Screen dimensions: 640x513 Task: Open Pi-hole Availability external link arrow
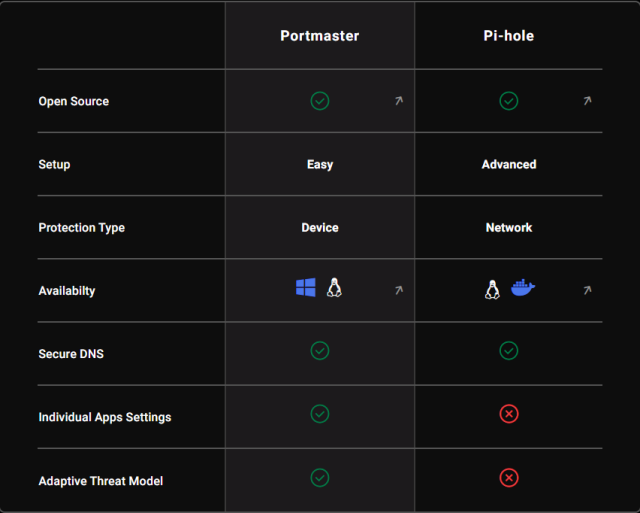[x=587, y=290]
